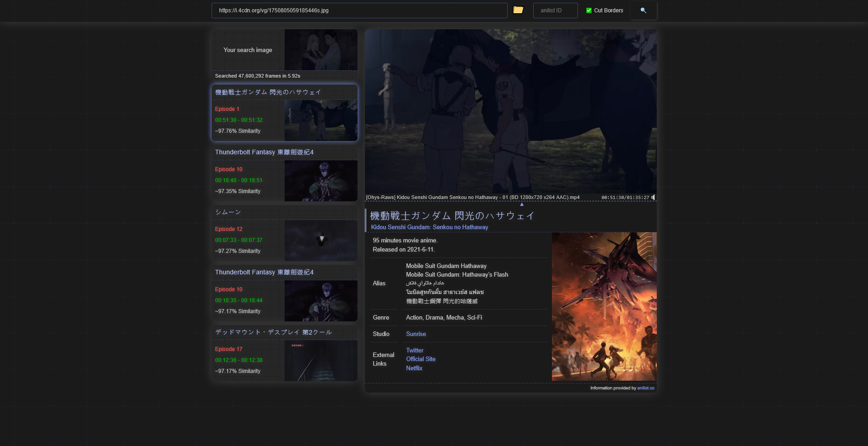Viewport: 868px width, 446px height.
Task: Click the video preview player frame
Action: click(511, 111)
